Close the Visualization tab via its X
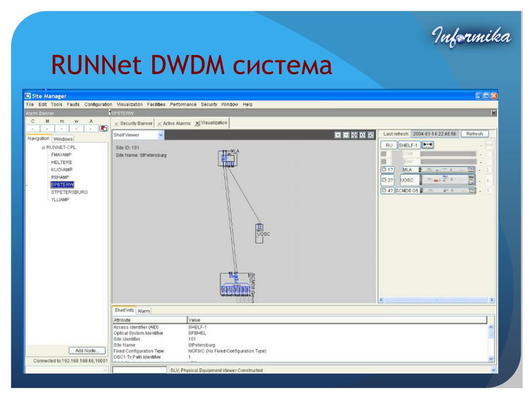The height and width of the screenshot is (399, 532). (197, 124)
